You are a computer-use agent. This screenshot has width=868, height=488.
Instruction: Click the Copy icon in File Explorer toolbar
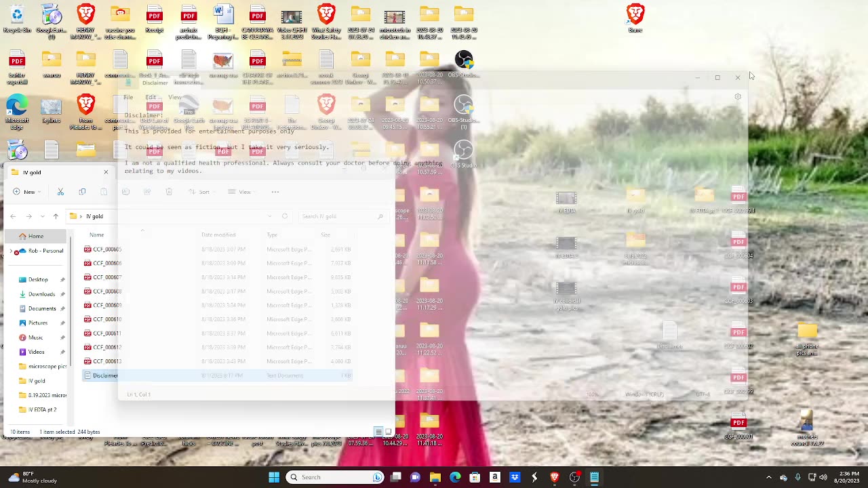82,192
